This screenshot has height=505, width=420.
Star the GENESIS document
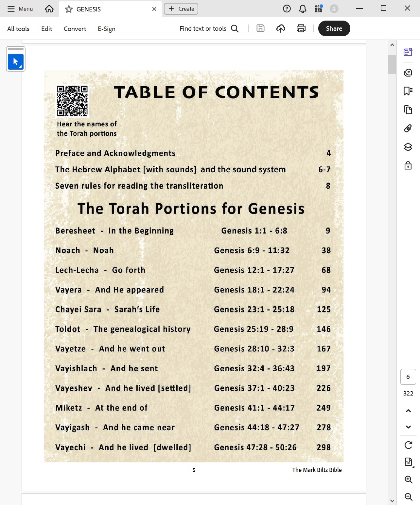(x=69, y=9)
